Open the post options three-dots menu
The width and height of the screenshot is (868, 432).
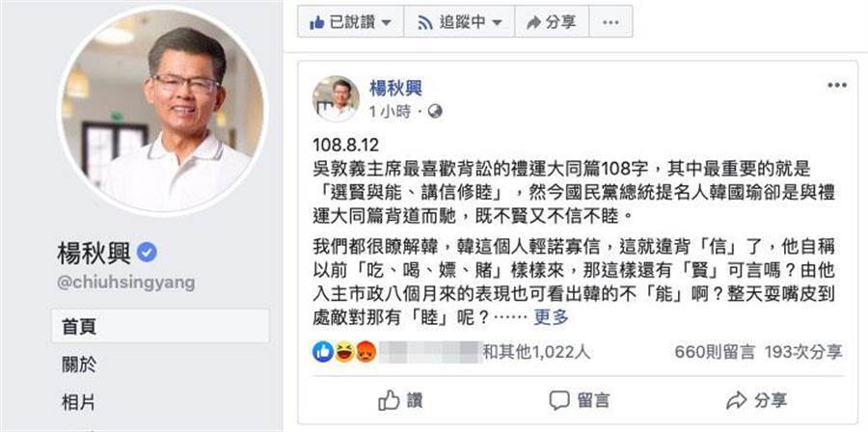(837, 85)
